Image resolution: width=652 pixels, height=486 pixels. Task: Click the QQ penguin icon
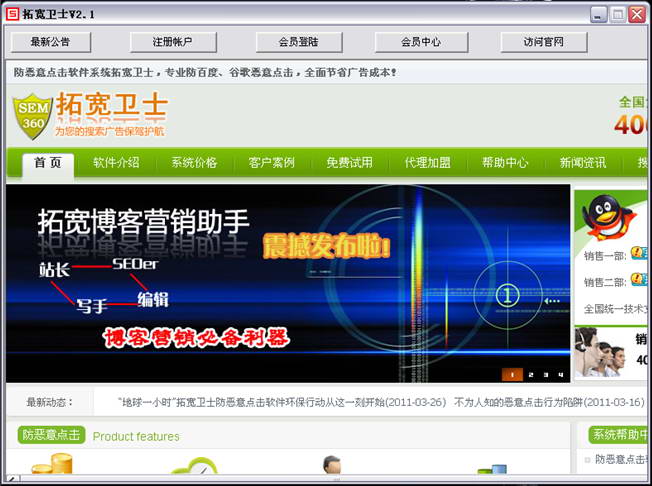(609, 217)
